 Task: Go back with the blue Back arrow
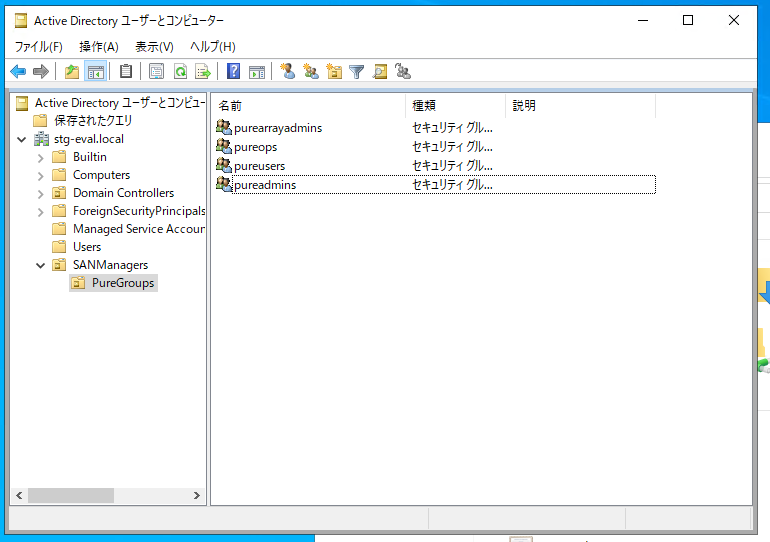pos(18,72)
